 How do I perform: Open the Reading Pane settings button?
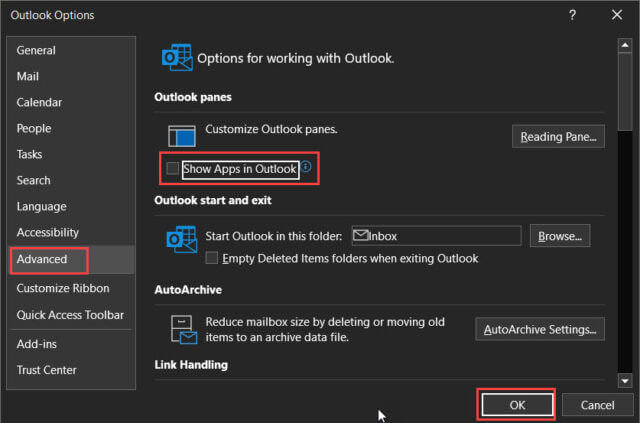pyautogui.click(x=558, y=136)
